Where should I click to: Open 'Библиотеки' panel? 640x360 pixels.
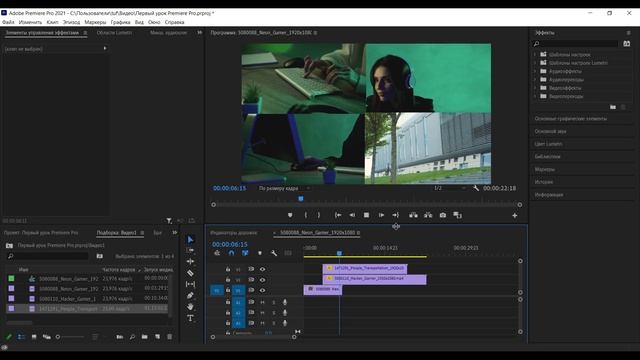[547, 157]
